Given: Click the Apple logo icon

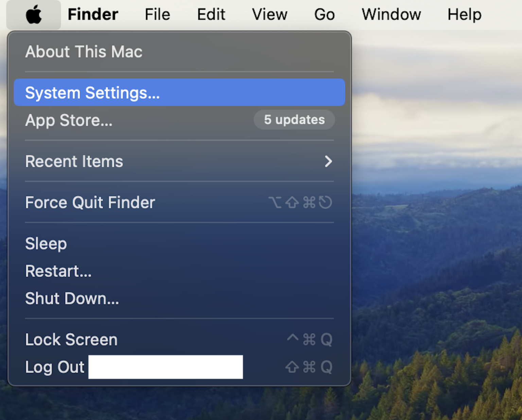Looking at the screenshot, I should 33,14.
